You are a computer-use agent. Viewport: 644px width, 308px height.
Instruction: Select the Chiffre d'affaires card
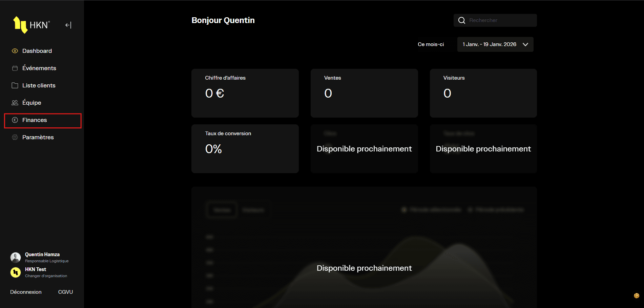(x=245, y=93)
